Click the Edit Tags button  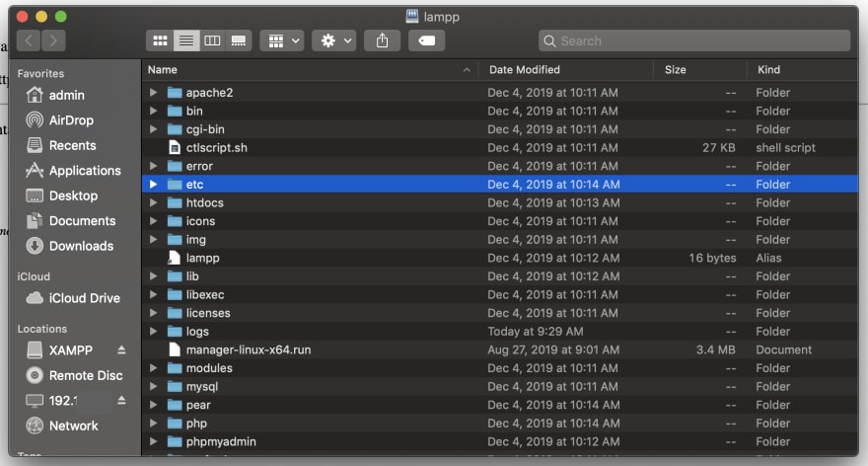point(426,40)
